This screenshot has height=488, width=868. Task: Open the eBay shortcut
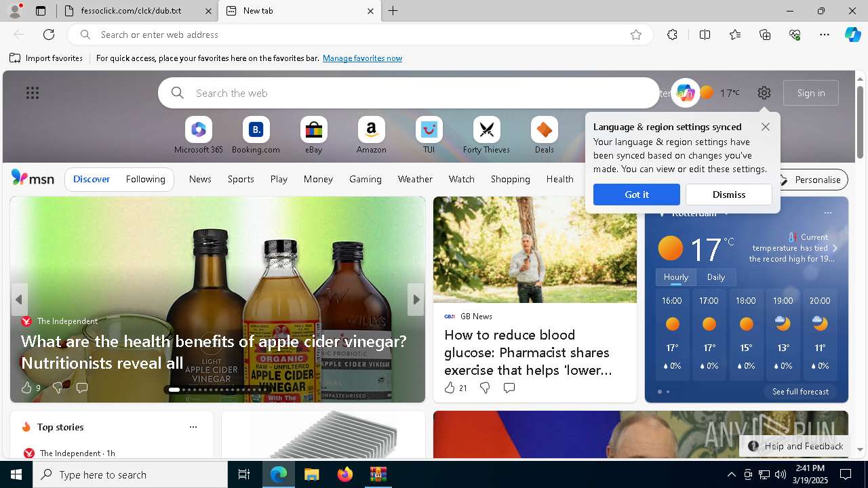tap(313, 136)
